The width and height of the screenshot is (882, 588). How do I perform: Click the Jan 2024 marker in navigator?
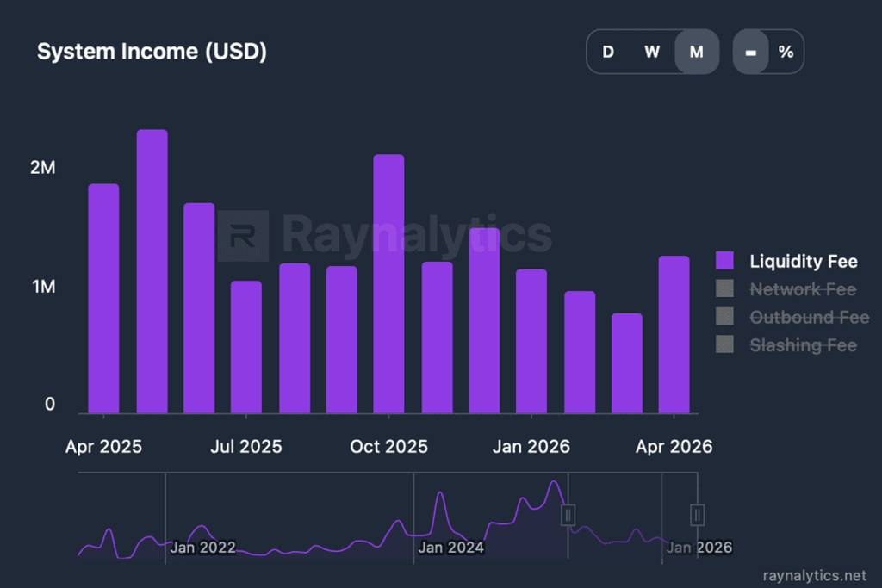click(x=450, y=547)
